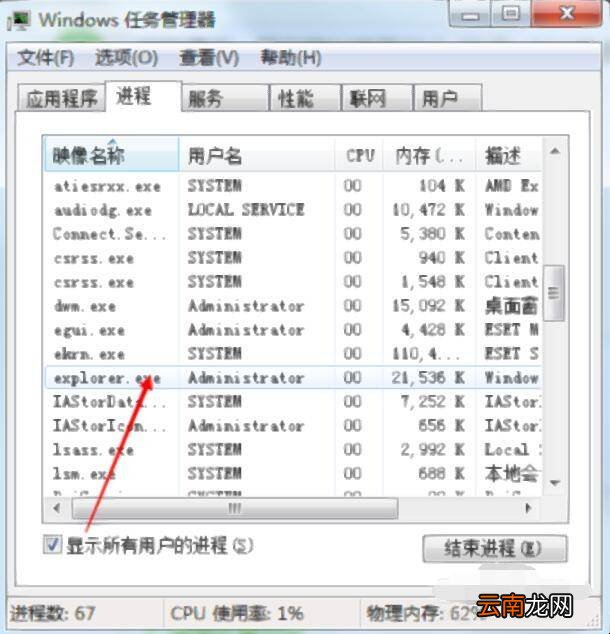
Task: Select the IAStorData... process row
Action: pos(293,402)
